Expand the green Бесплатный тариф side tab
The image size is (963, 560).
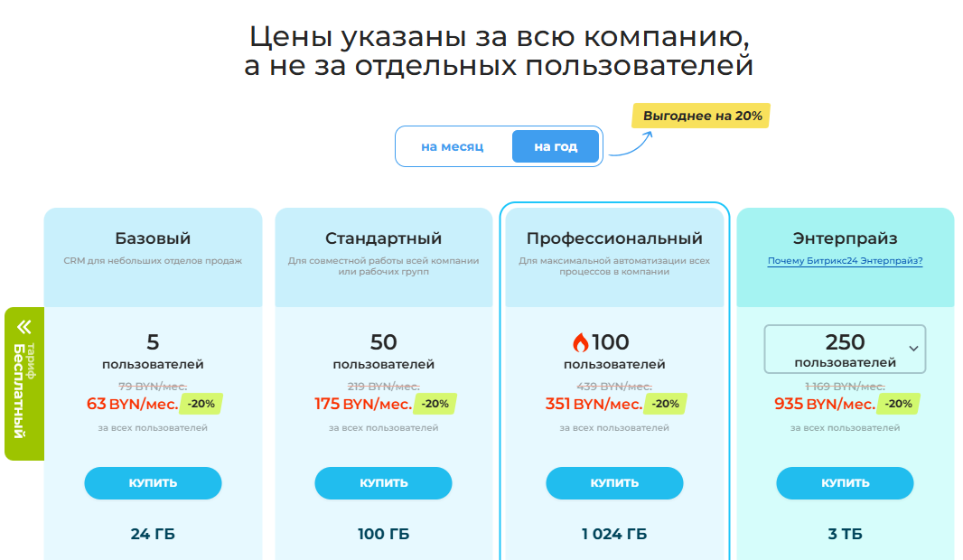[24, 384]
